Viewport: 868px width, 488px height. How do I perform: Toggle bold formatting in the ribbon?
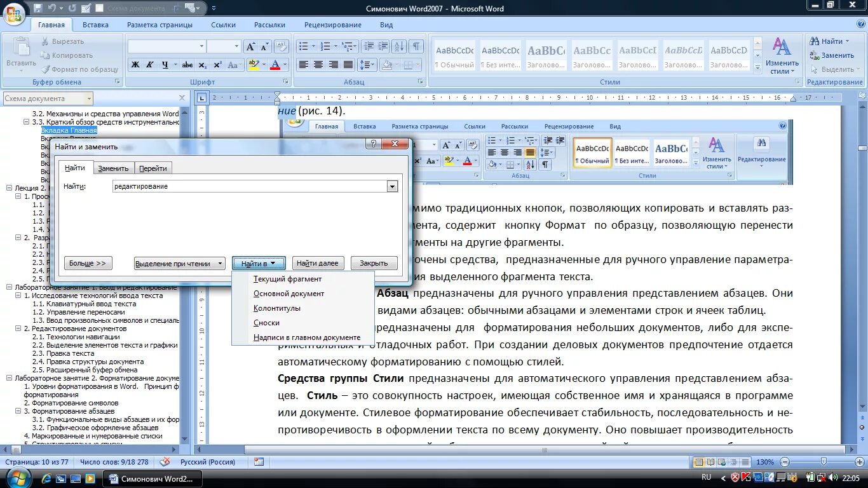pyautogui.click(x=135, y=65)
